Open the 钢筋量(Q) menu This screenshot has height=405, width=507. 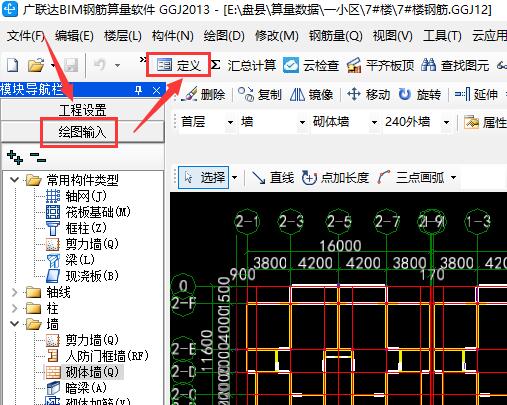(336, 36)
